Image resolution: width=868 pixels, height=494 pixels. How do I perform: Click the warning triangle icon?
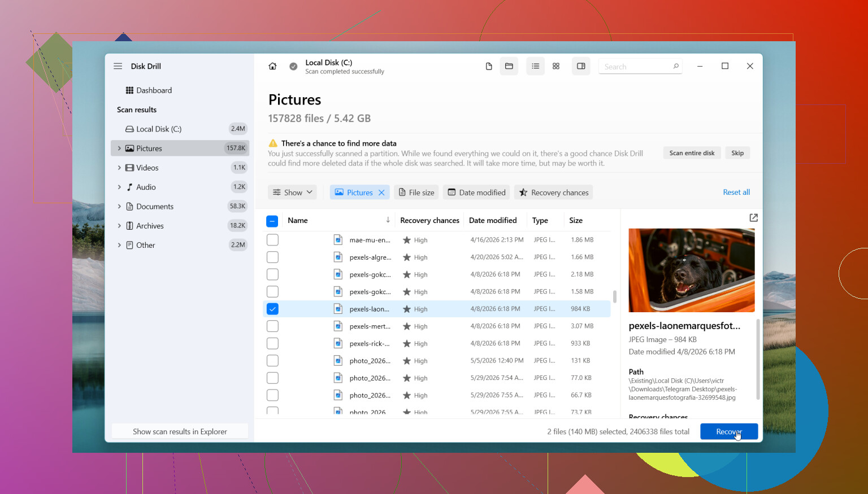[273, 143]
